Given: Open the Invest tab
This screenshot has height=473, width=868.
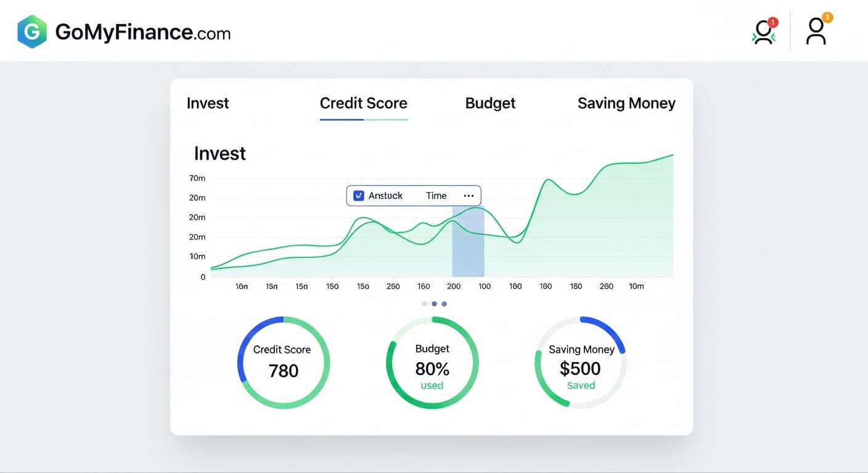Looking at the screenshot, I should [208, 103].
